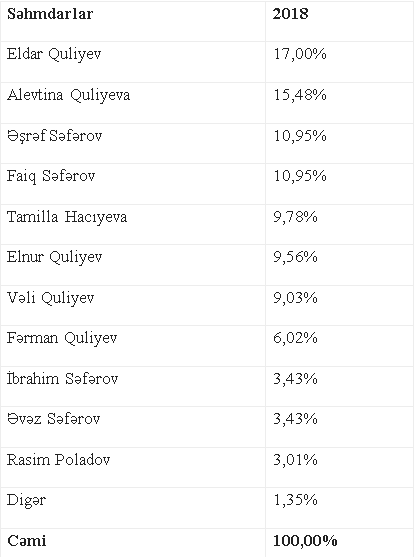
Task: Click the 100,00% total value
Action: pos(305,541)
